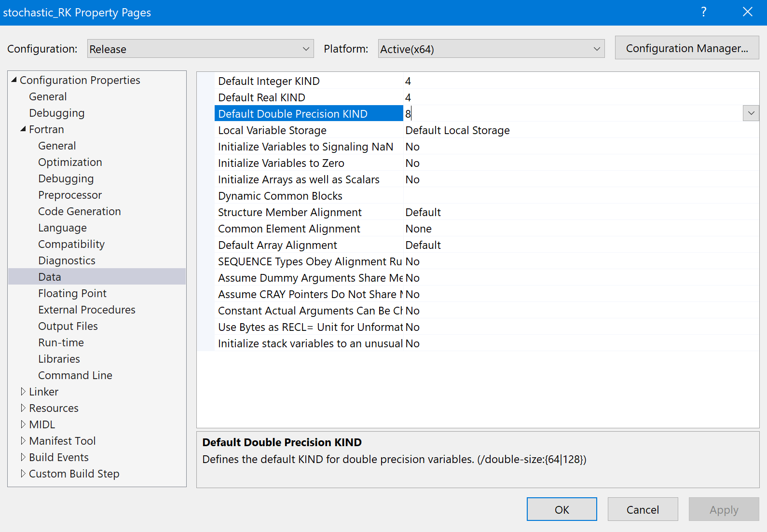The height and width of the screenshot is (532, 767).
Task: Open the Compatibility page
Action: pos(71,244)
